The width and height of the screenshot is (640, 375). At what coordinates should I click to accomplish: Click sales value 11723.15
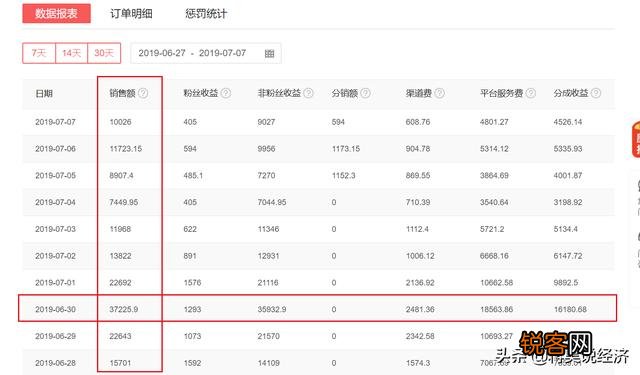(x=126, y=149)
